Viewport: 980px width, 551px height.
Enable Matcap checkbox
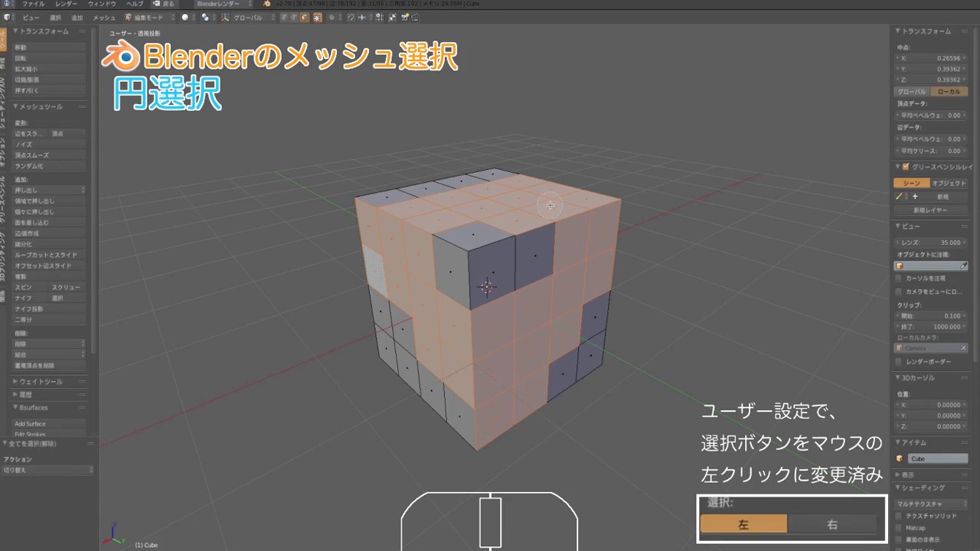pyautogui.click(x=900, y=528)
